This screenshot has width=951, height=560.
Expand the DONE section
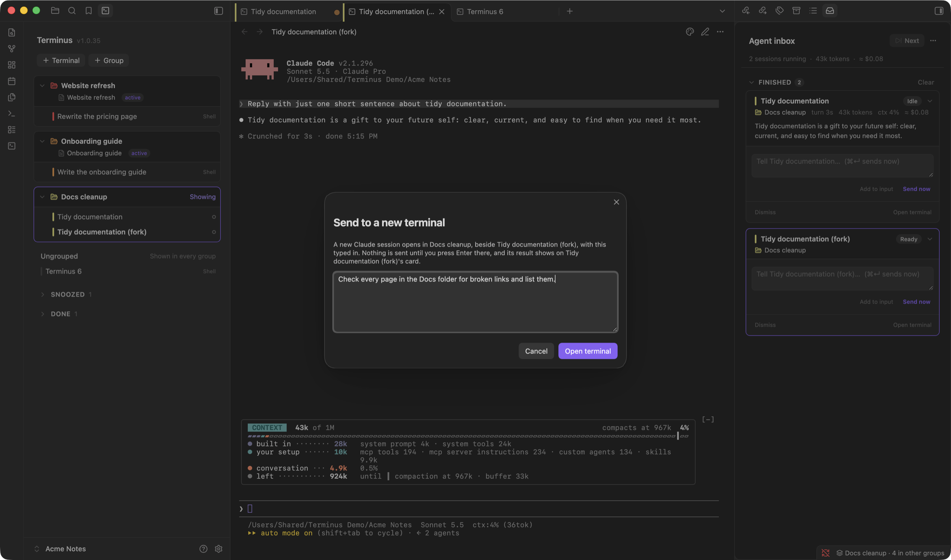(42, 314)
